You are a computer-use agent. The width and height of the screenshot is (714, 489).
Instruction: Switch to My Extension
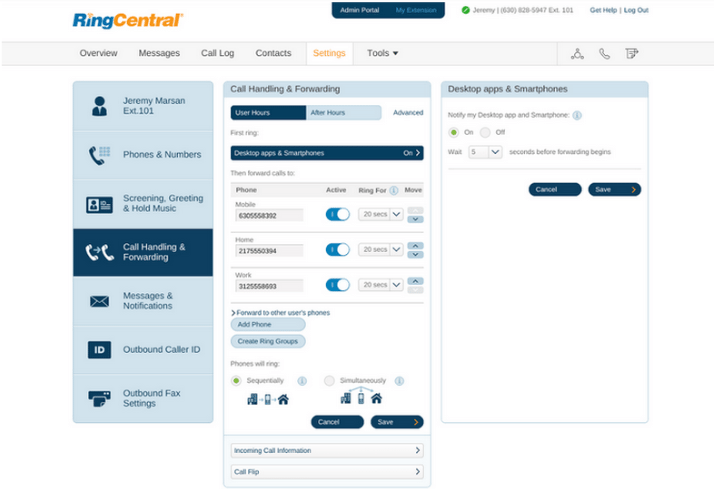(416, 10)
